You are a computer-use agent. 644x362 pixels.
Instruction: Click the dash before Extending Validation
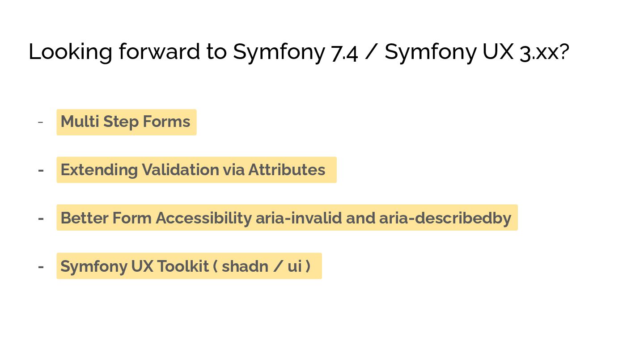[41, 170]
